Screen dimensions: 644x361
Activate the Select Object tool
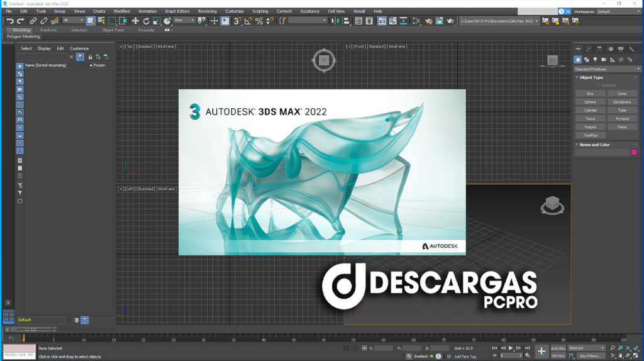(x=91, y=21)
